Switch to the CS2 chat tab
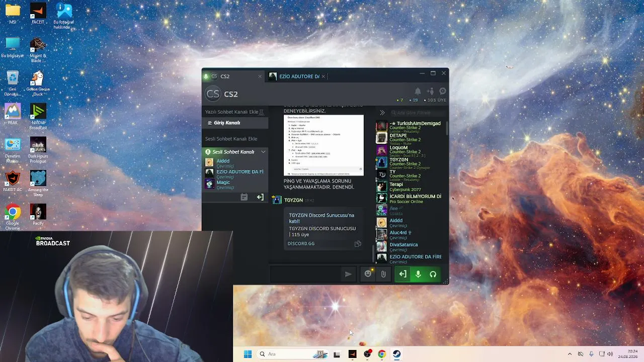Viewport: 644px width, 362px height. (x=233, y=76)
